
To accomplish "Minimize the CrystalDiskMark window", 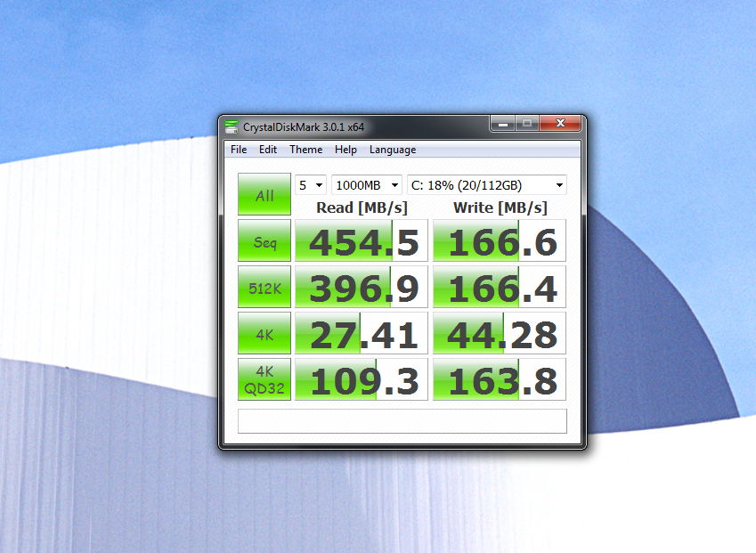I will coord(503,124).
